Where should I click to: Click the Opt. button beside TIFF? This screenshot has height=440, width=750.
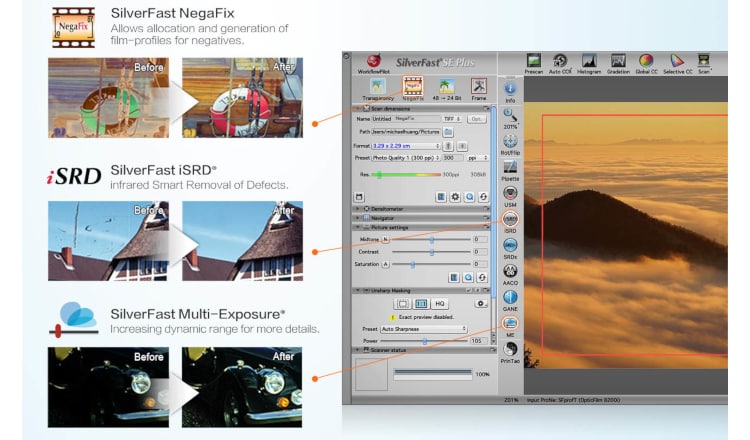point(476,119)
